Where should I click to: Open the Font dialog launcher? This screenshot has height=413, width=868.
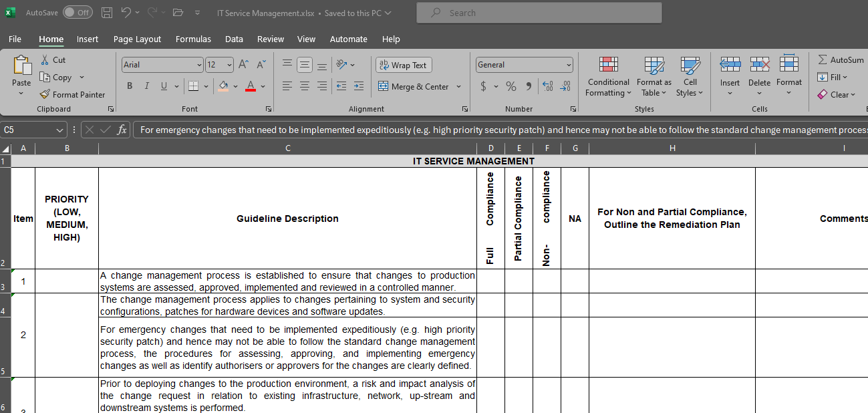click(269, 109)
